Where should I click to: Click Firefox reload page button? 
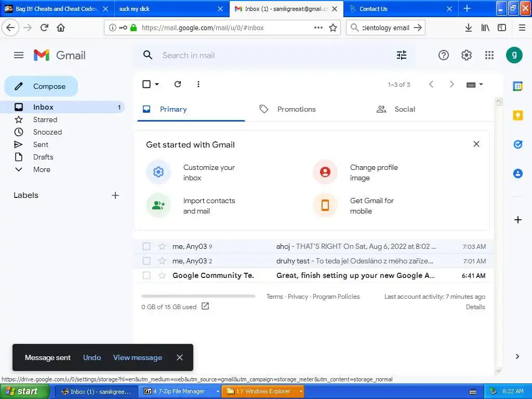pyautogui.click(x=45, y=28)
